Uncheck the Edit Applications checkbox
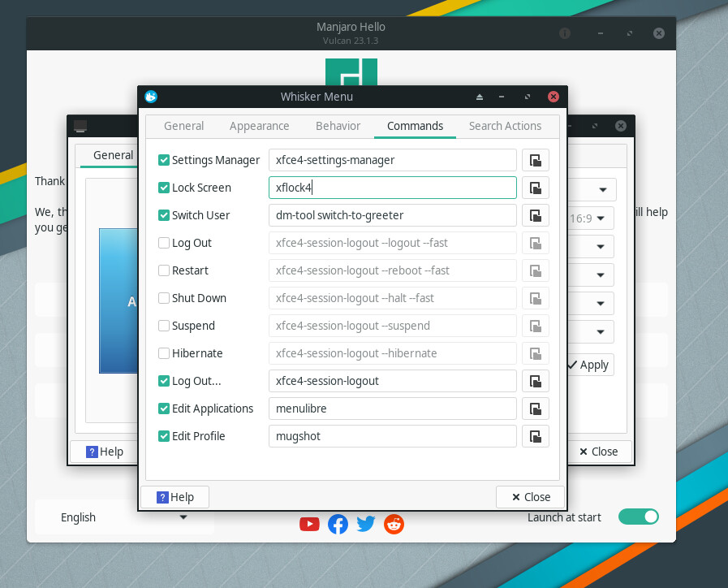Screen dimensions: 728x588 tap(163, 409)
